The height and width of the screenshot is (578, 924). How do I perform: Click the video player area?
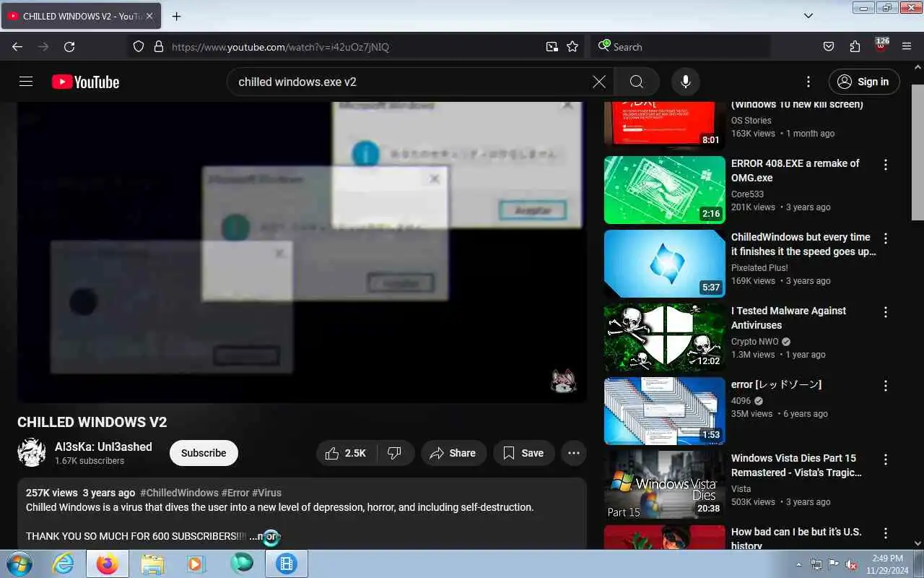tap(302, 251)
